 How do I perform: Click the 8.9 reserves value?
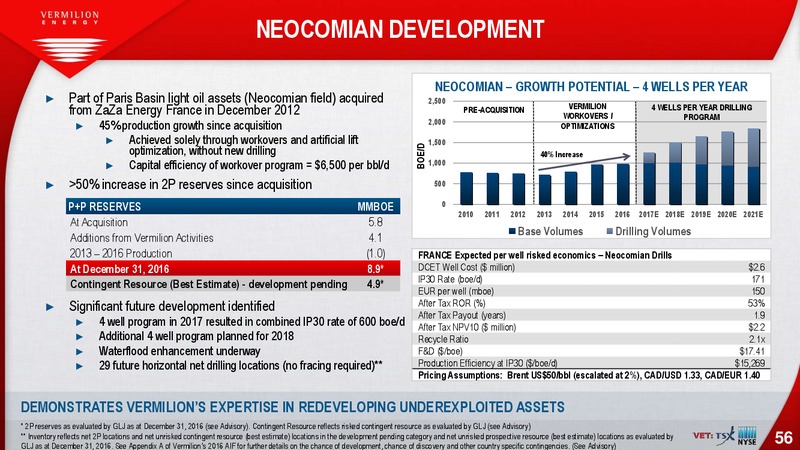[376, 269]
